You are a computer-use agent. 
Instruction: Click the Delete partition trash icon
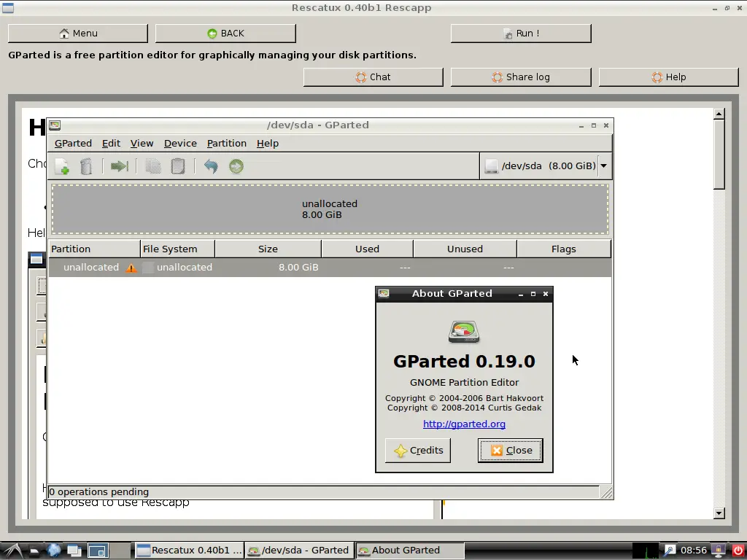[86, 166]
